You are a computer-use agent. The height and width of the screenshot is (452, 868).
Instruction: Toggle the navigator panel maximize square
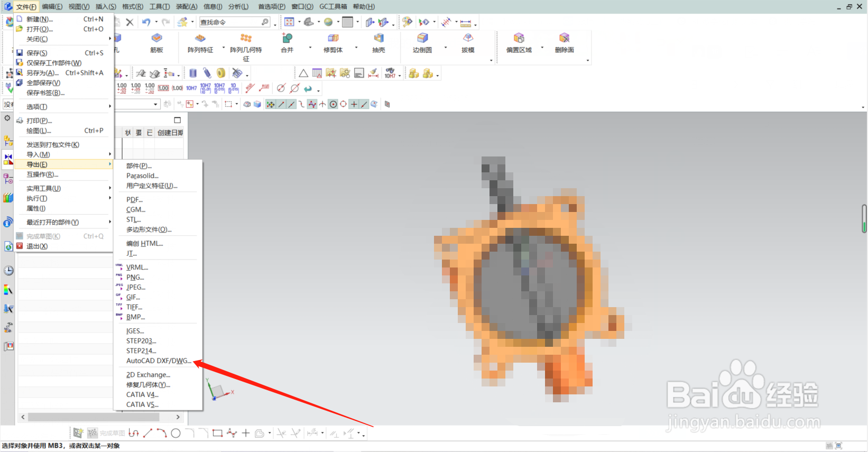click(178, 120)
